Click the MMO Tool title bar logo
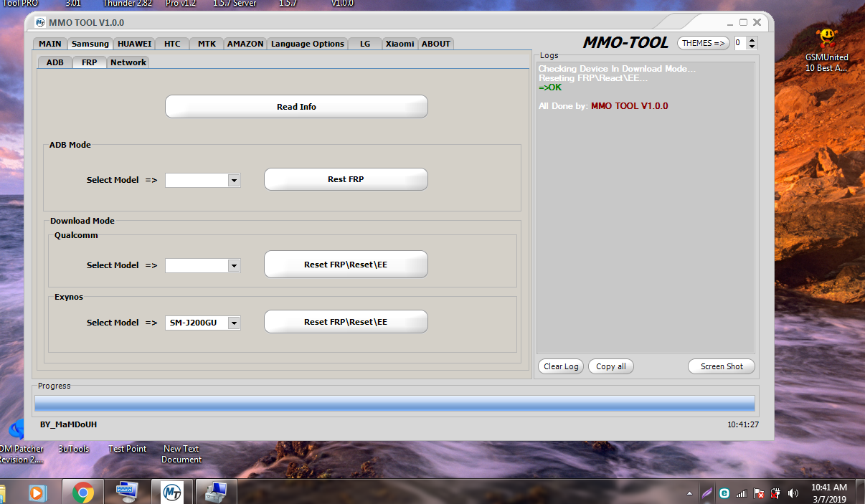Viewport: 865px width, 504px height. [x=40, y=22]
